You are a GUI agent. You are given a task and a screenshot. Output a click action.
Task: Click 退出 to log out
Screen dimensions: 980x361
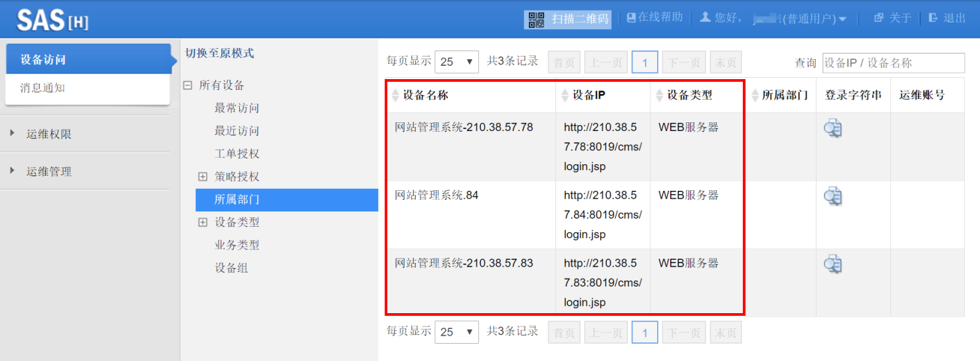coord(948,18)
